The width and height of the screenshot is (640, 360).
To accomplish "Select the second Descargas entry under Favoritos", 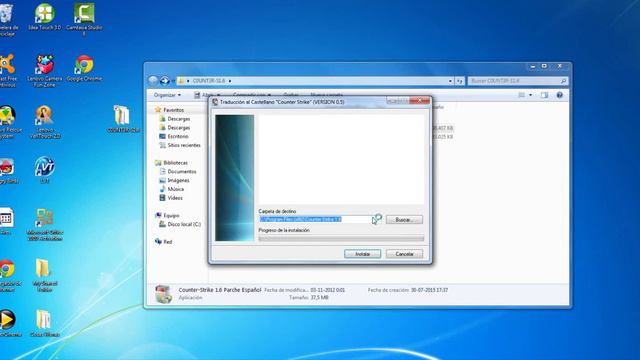I will (179, 127).
